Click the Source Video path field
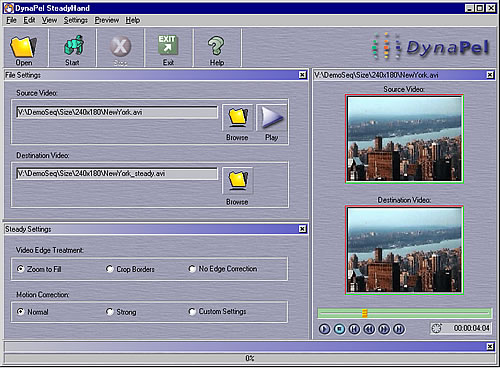The image size is (500, 368). (117, 112)
